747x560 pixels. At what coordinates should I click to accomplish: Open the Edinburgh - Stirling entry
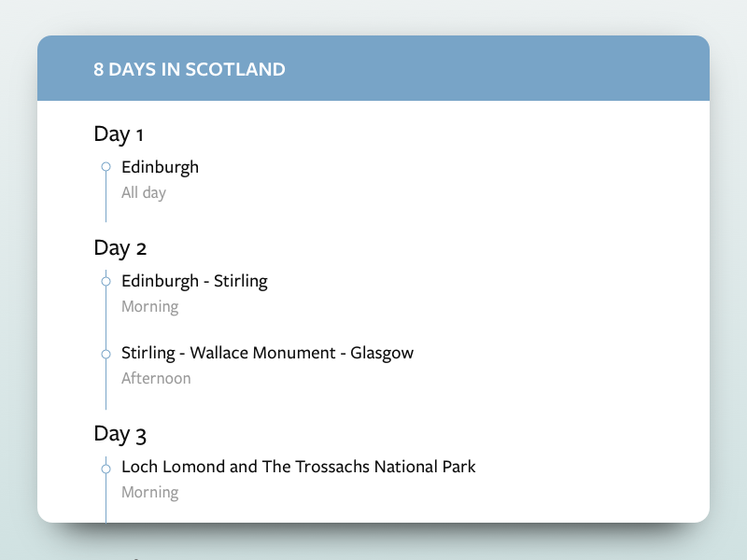coord(194,281)
